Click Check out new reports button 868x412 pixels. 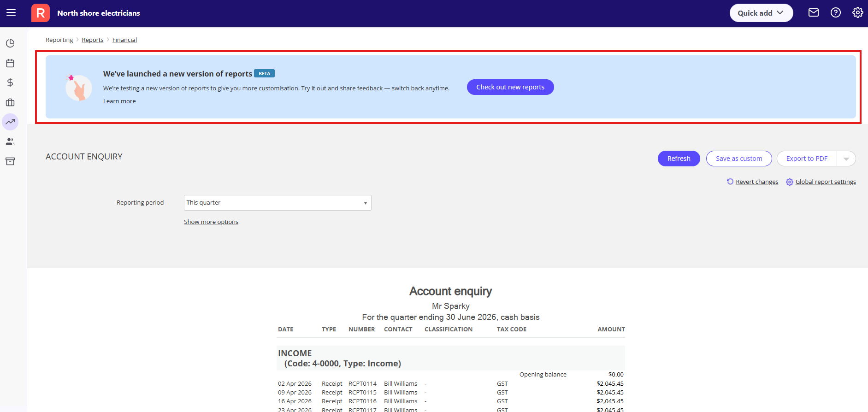[x=510, y=87]
